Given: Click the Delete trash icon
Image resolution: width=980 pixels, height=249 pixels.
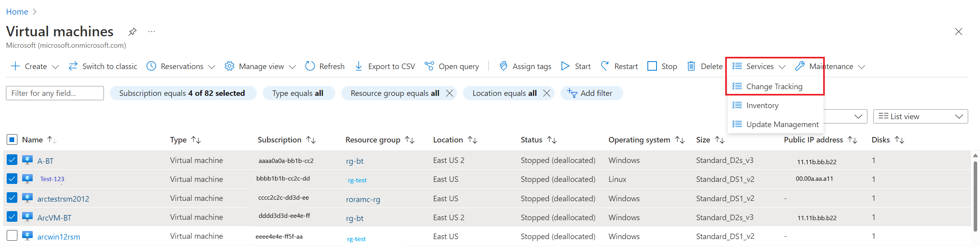Looking at the screenshot, I should [x=691, y=66].
